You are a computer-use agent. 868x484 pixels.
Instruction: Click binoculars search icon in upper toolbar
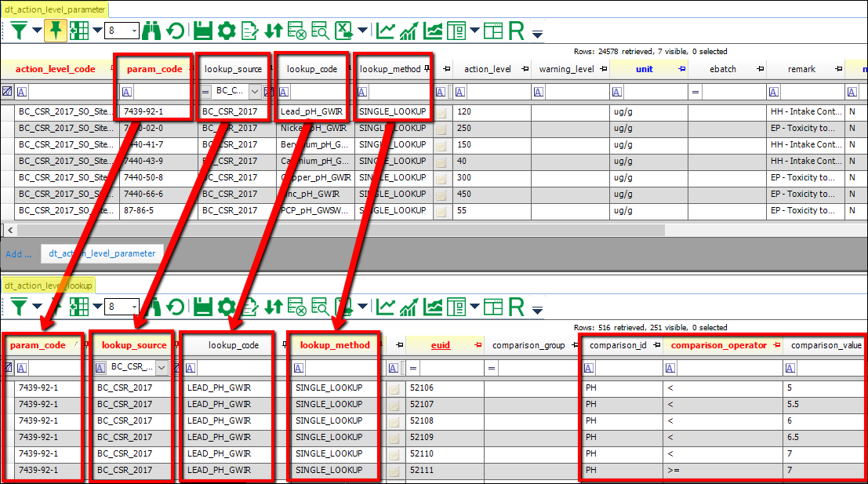tap(151, 31)
